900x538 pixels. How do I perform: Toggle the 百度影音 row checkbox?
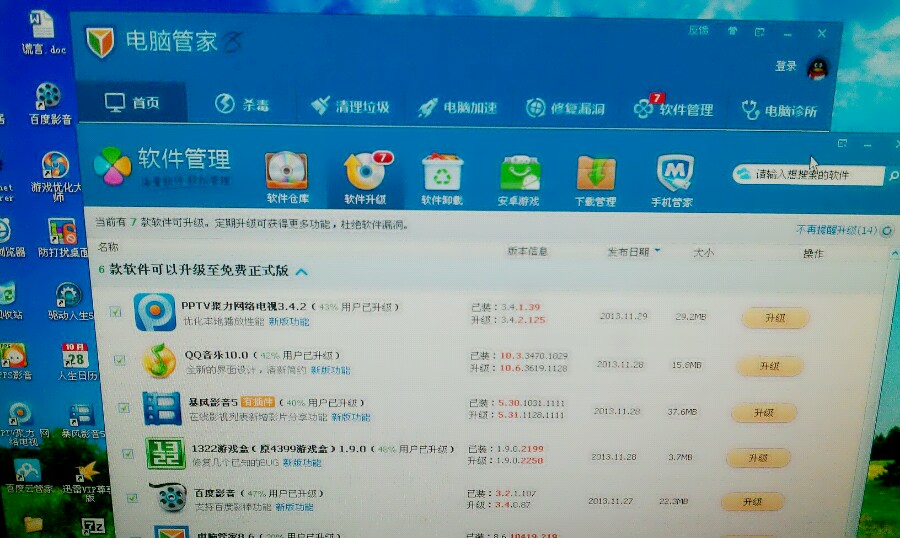(x=133, y=498)
